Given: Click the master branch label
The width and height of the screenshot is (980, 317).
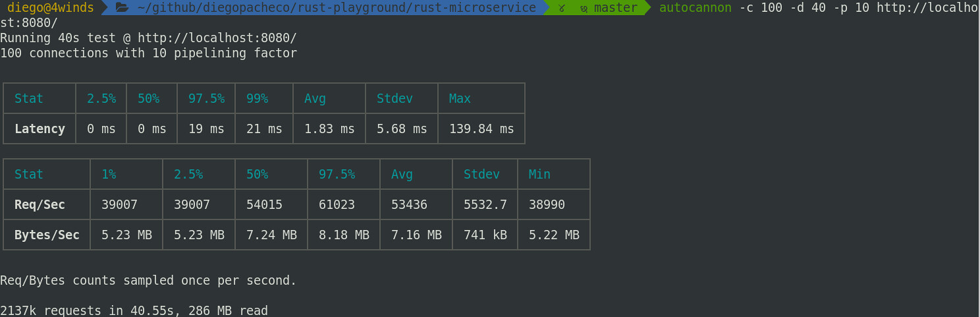Looking at the screenshot, I should pos(616,8).
